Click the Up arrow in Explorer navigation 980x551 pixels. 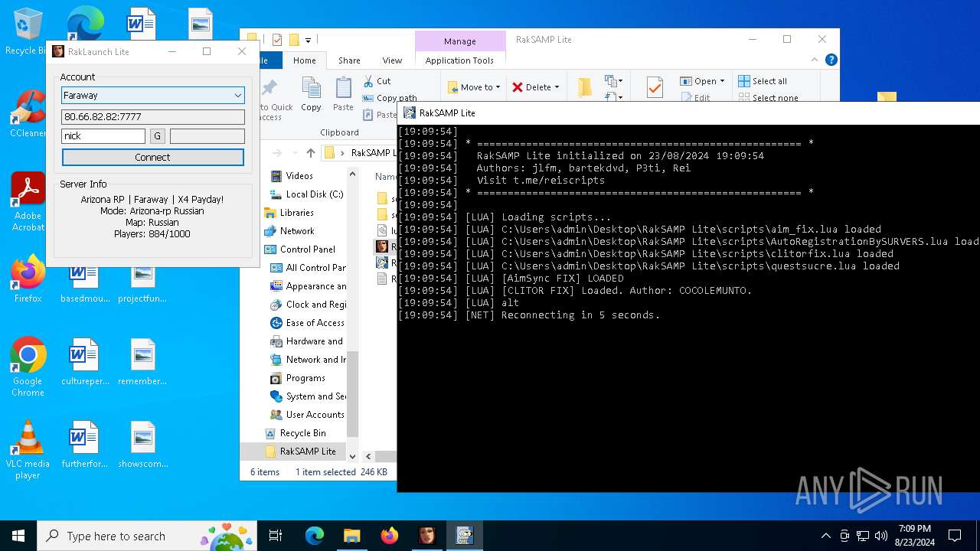310,153
